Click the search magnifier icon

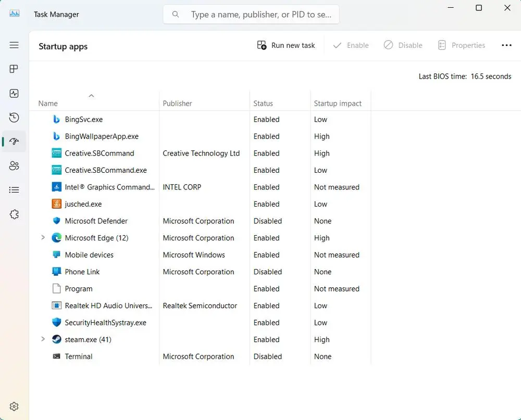pyautogui.click(x=176, y=14)
